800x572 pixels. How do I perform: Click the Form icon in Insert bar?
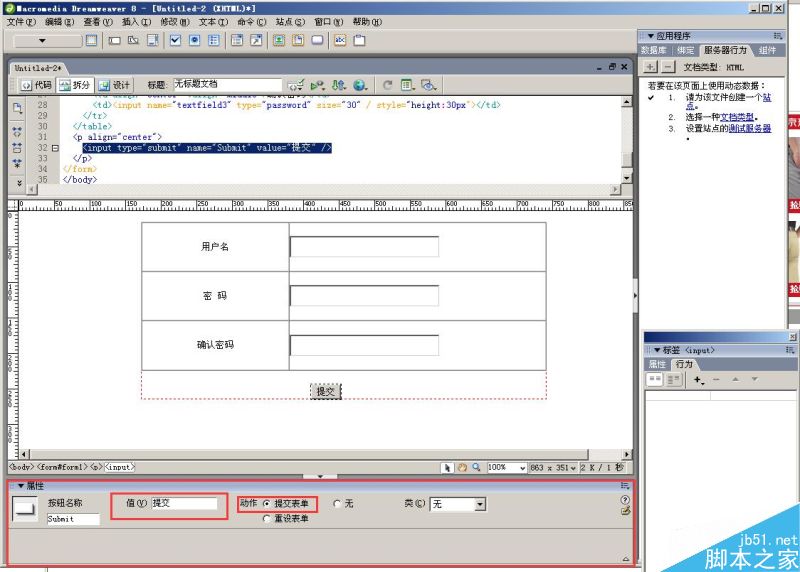tap(91, 40)
